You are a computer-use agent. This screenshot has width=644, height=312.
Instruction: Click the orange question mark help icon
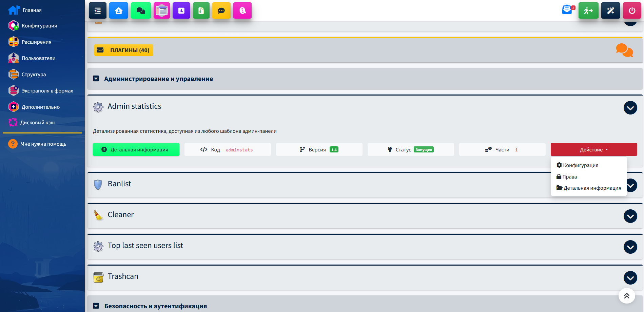13,144
